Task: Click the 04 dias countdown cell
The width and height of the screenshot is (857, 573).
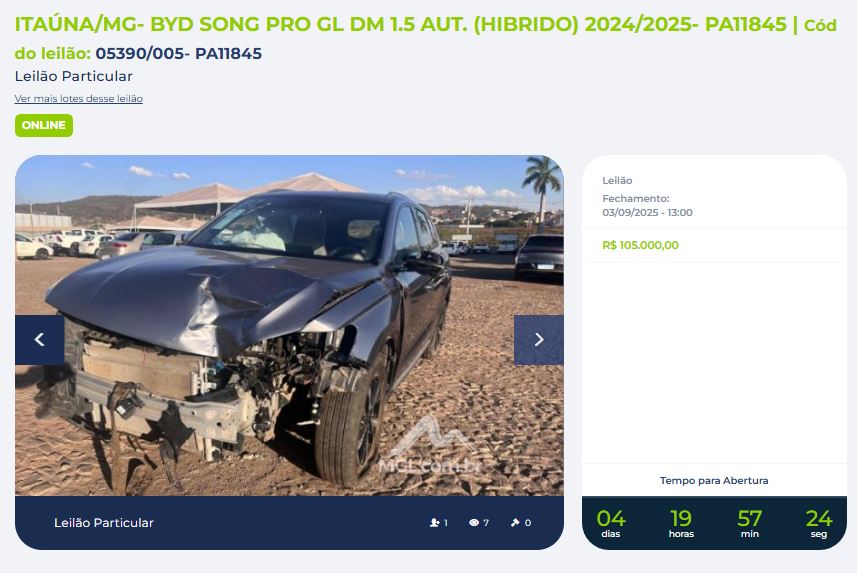Action: click(611, 523)
